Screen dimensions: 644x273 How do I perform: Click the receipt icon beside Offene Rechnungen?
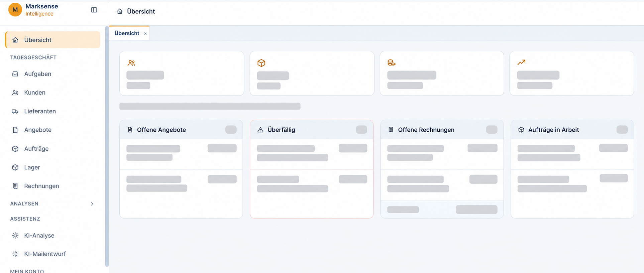pyautogui.click(x=391, y=130)
